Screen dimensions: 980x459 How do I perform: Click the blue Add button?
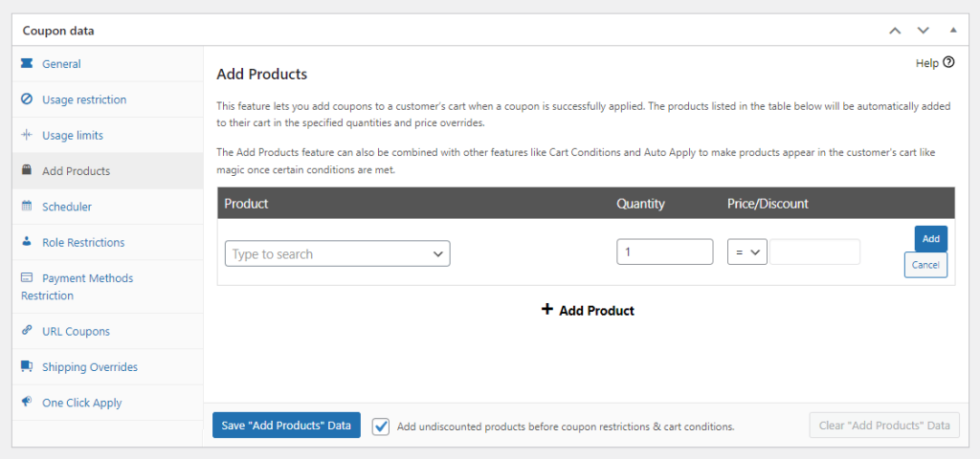(930, 238)
